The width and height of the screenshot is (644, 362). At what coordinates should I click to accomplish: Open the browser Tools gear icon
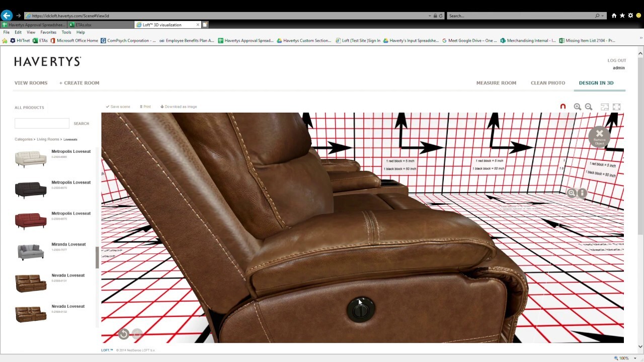[630, 16]
